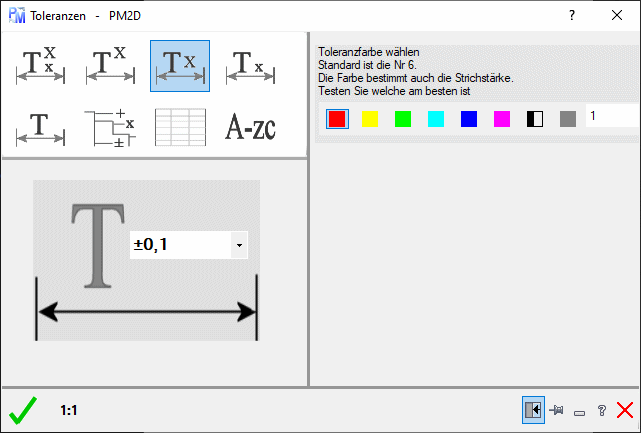Select tolerance style with small subscript value
This screenshot has width=641, height=433.
click(x=250, y=67)
